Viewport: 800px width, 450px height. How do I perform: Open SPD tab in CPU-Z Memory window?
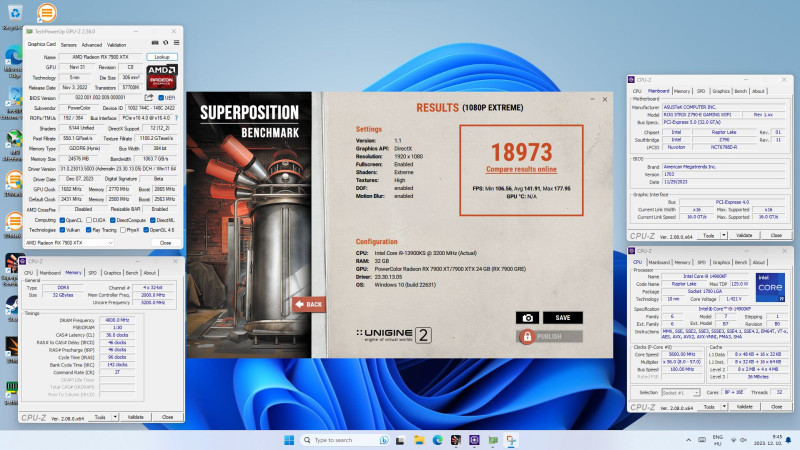[92, 273]
